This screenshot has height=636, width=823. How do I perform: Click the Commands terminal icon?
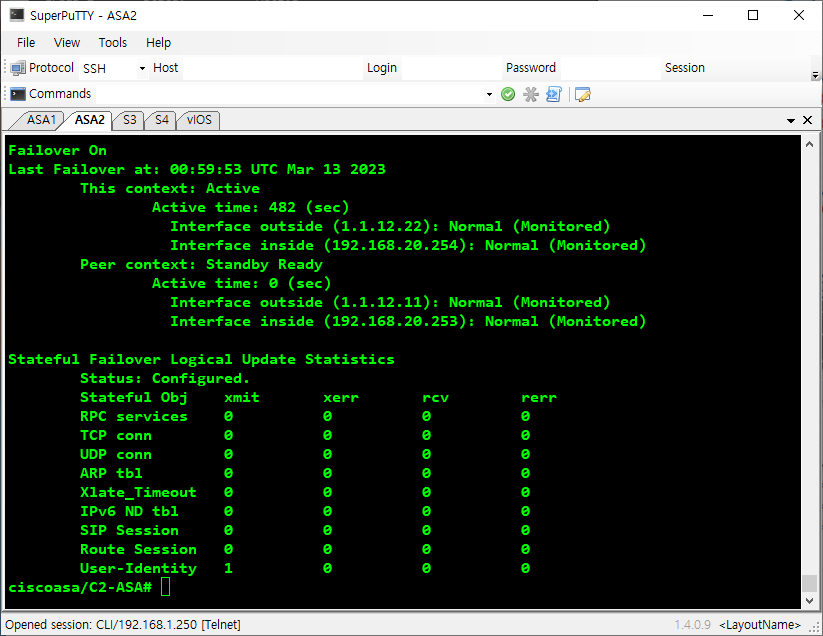18,94
